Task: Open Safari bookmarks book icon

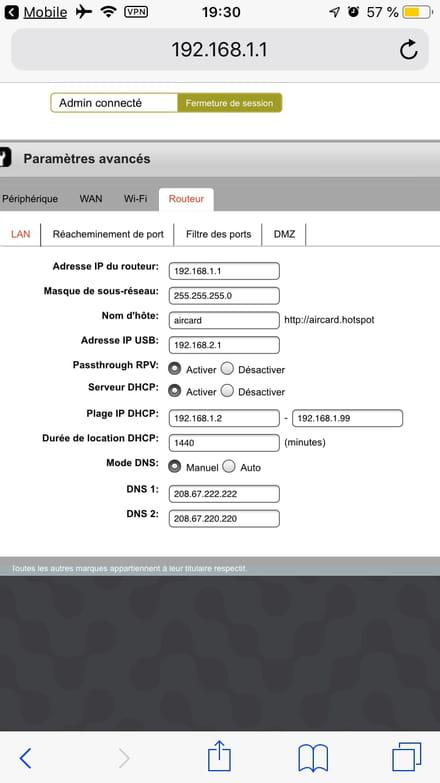Action: (x=313, y=758)
